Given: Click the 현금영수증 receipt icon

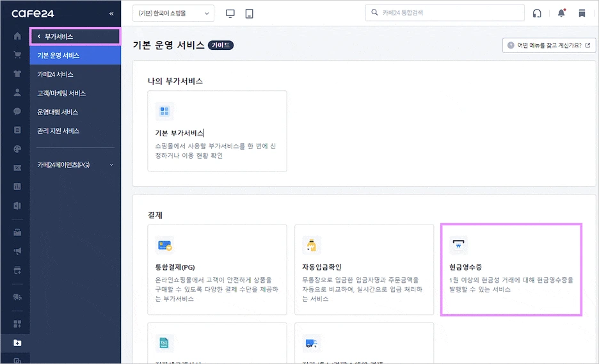Looking at the screenshot, I should (x=458, y=245).
